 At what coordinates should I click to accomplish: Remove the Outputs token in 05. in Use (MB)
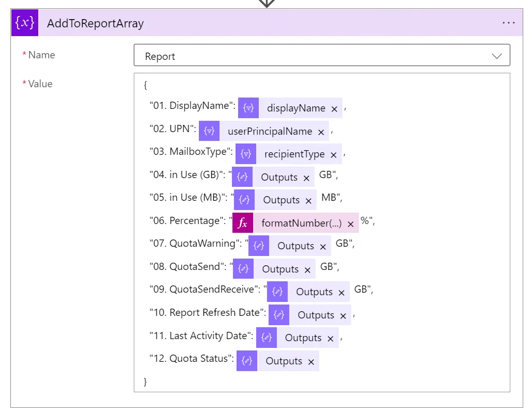point(308,201)
